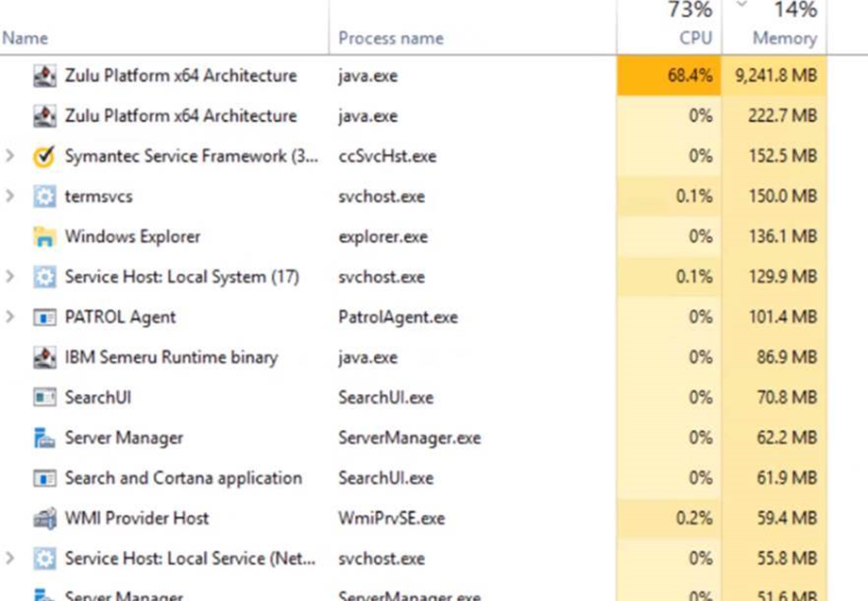Select the termsvcs row name
868x601 pixels.
tap(98, 197)
